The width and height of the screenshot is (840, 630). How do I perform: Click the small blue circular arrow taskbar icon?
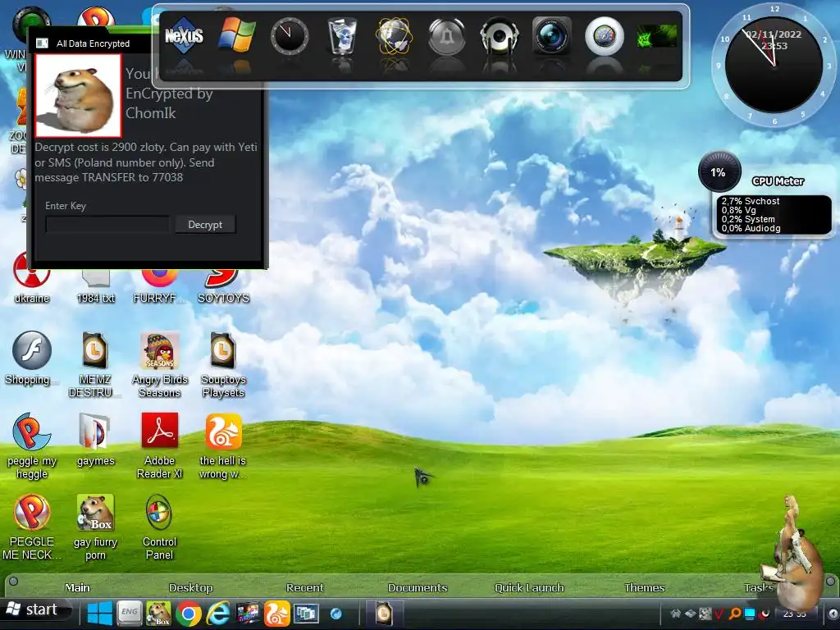pos(336,614)
